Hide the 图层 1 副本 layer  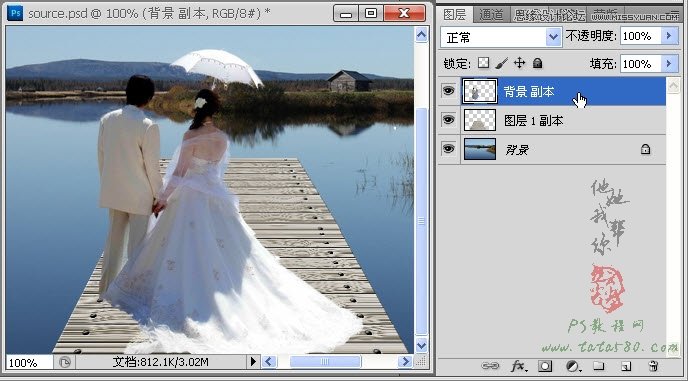coord(448,120)
